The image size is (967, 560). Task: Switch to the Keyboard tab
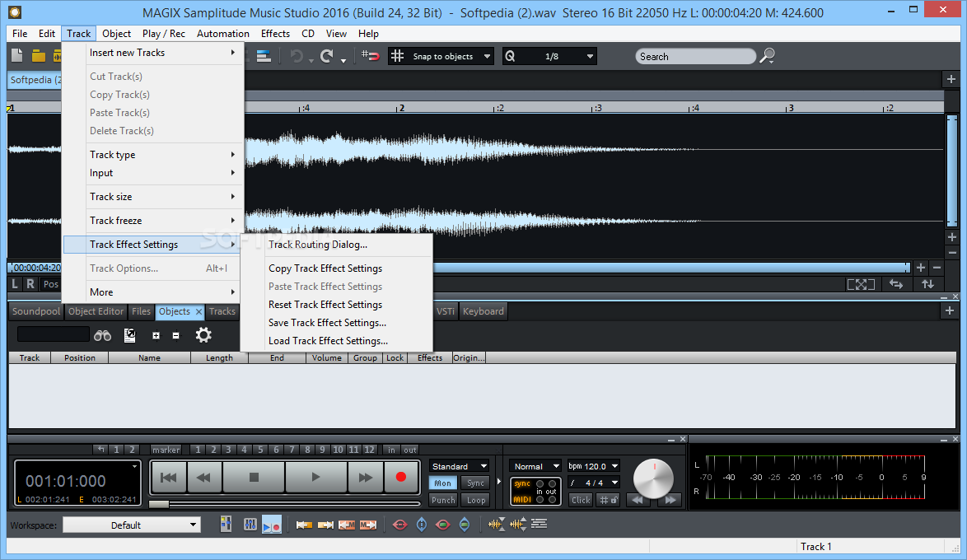coord(483,311)
